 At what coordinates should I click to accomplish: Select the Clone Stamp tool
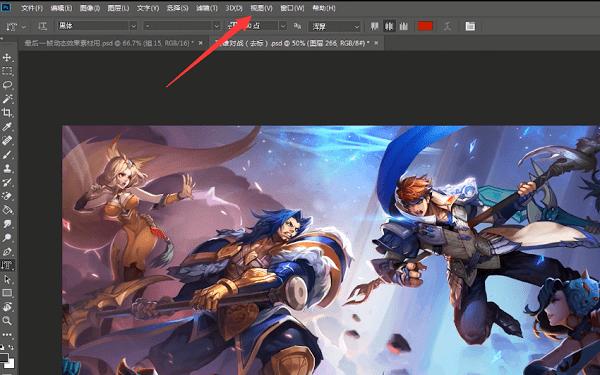tap(7, 168)
